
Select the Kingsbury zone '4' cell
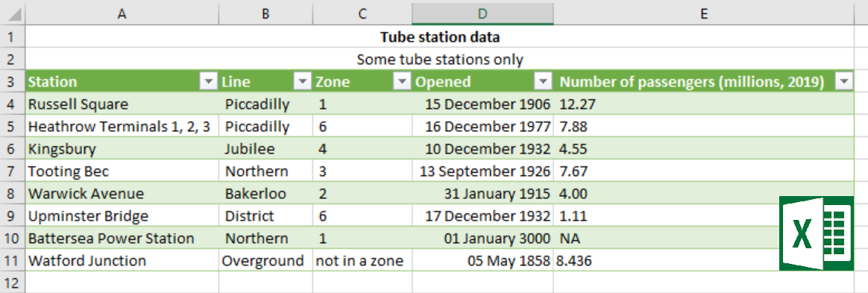362,148
